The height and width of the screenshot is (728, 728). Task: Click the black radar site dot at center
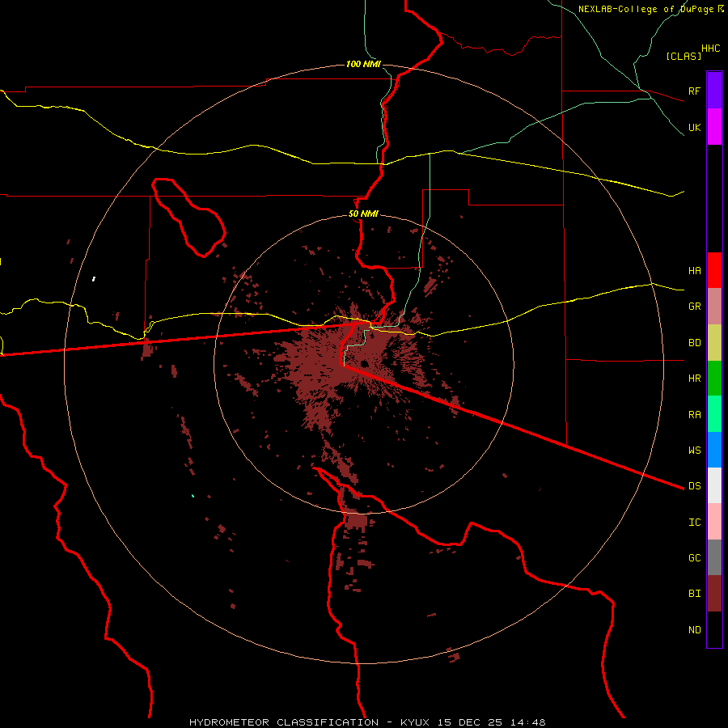click(365, 363)
